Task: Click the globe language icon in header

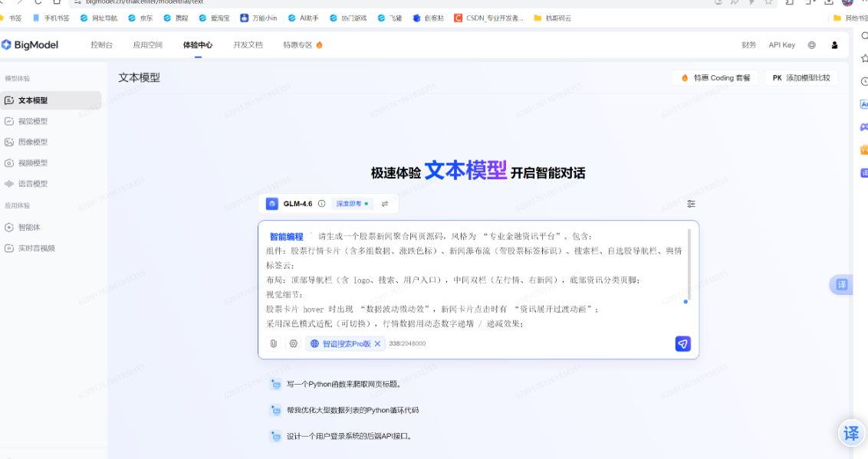Action: 812,45
